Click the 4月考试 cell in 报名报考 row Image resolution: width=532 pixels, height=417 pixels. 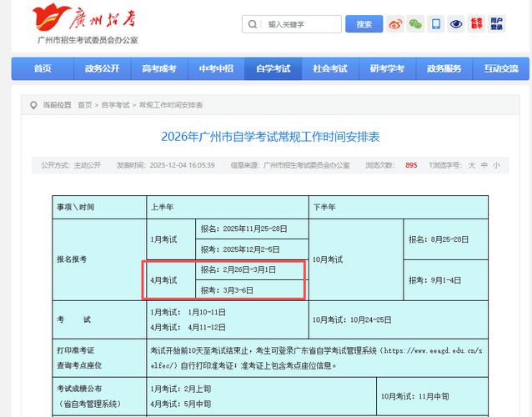(171, 280)
